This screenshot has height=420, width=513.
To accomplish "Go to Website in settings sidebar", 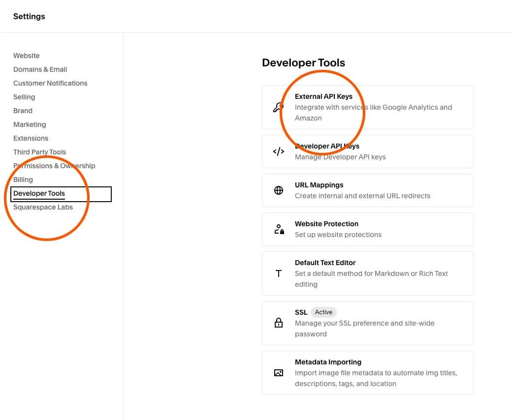I will (x=27, y=56).
